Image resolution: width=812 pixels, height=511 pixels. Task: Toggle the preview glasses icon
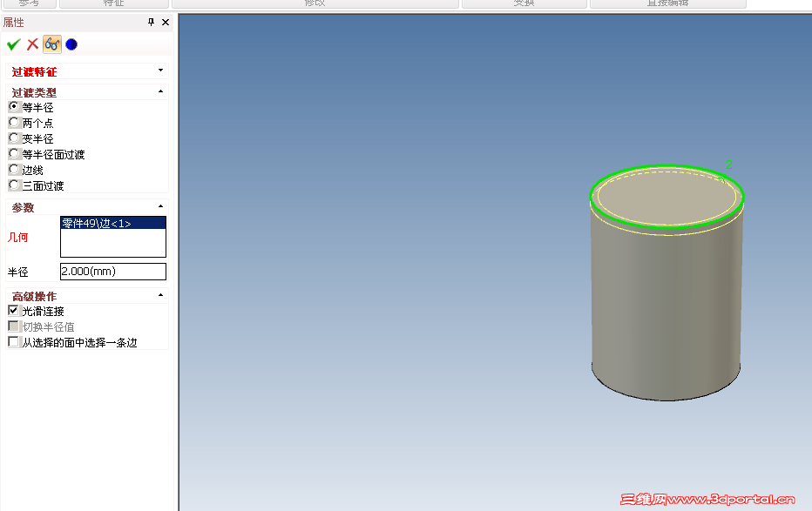pos(51,44)
